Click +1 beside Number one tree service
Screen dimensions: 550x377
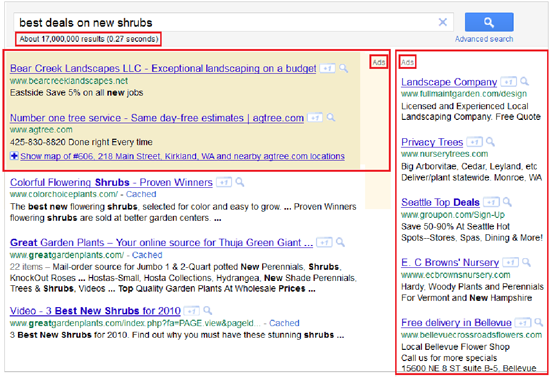tap(315, 117)
